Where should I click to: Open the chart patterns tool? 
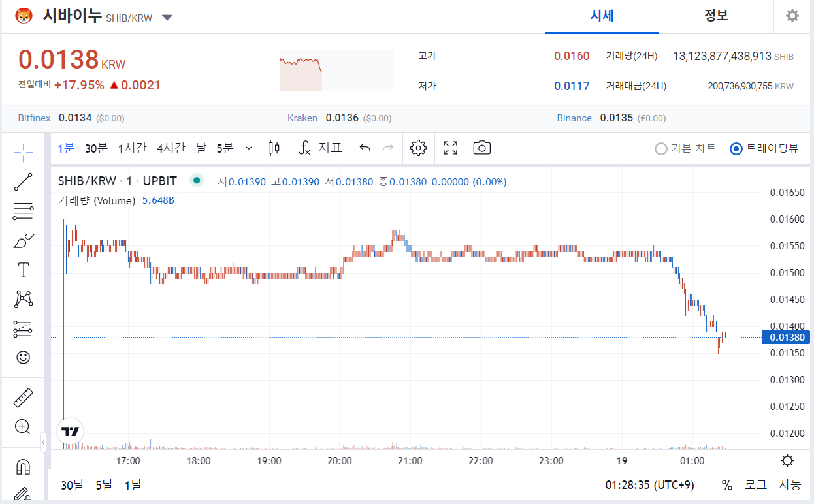tap(24, 299)
